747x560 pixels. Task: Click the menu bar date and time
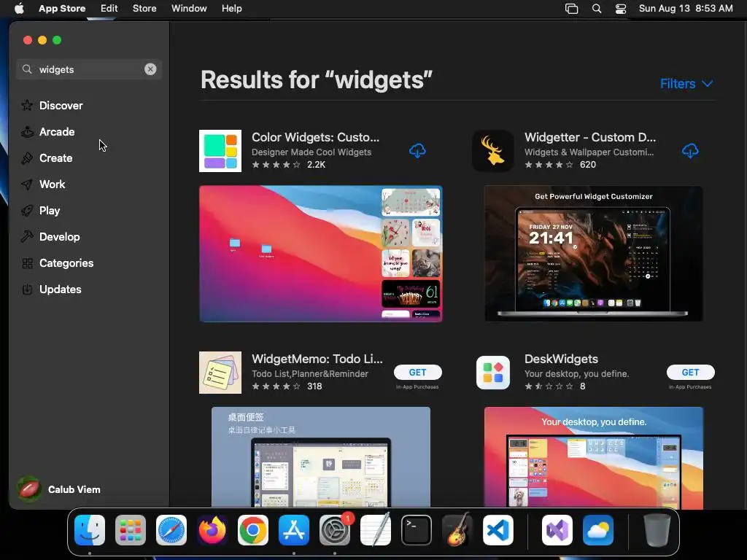(686, 9)
